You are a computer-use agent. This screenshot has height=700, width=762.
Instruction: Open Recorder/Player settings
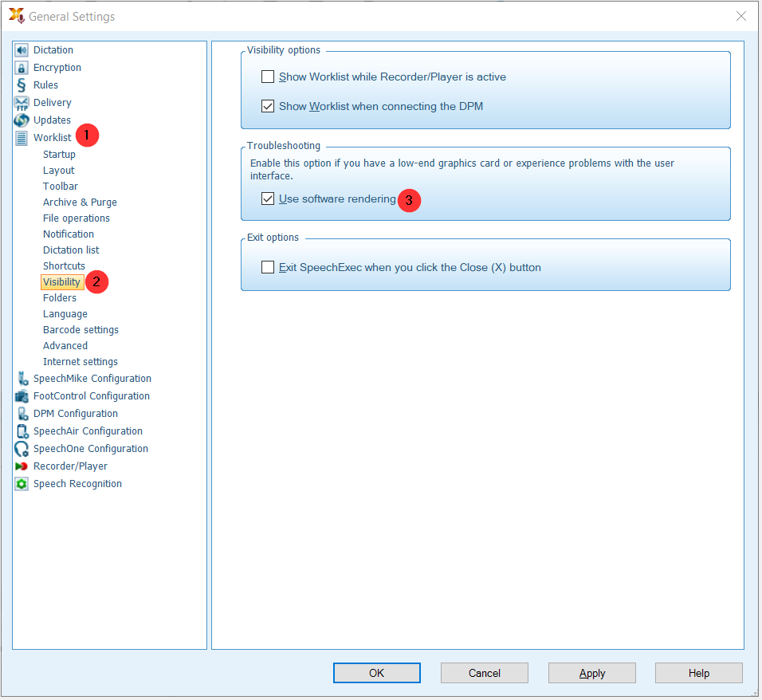tap(70, 466)
